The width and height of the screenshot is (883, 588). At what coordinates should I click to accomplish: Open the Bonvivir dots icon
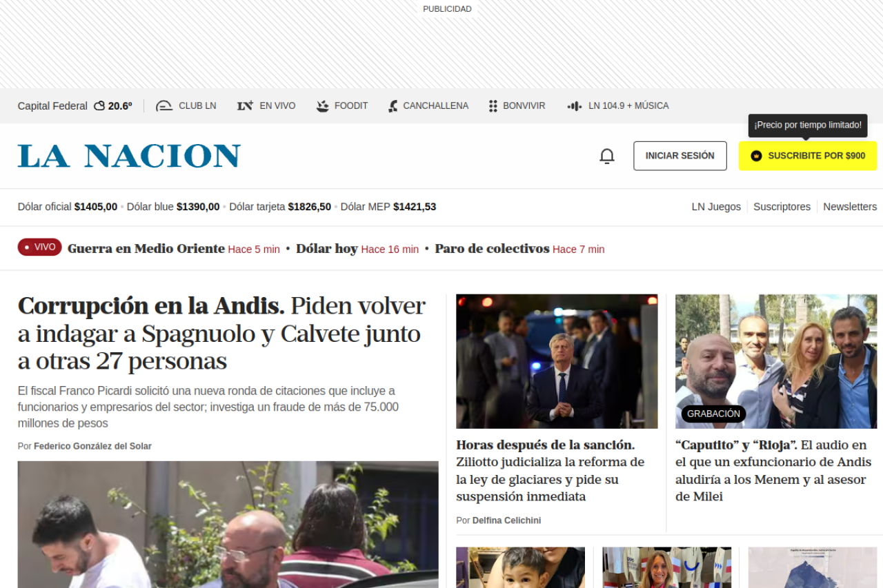pyautogui.click(x=493, y=106)
